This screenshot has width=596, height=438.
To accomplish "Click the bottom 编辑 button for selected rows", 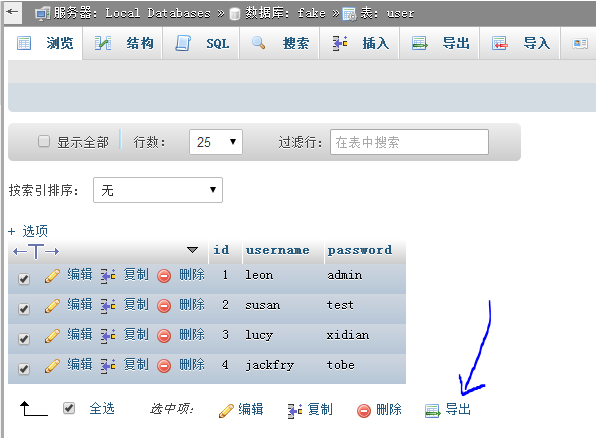I will tap(241, 409).
